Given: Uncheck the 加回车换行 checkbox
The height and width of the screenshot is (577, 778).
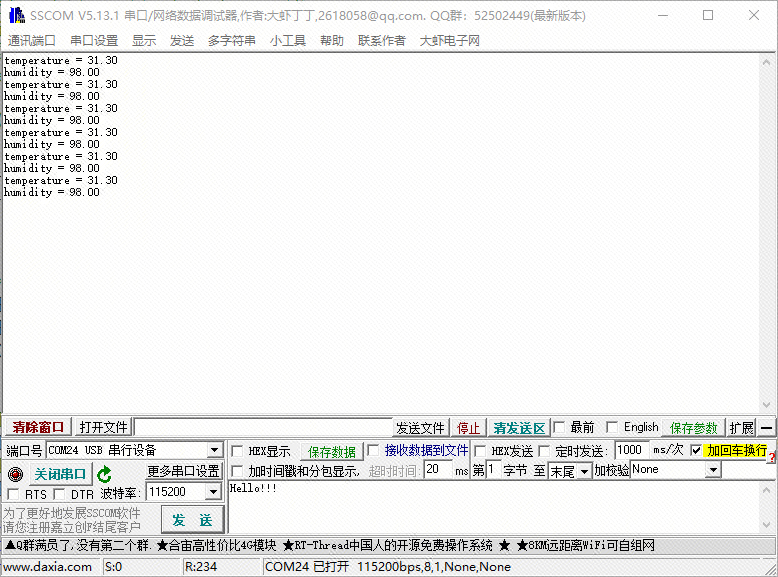Looking at the screenshot, I should coord(696,450).
